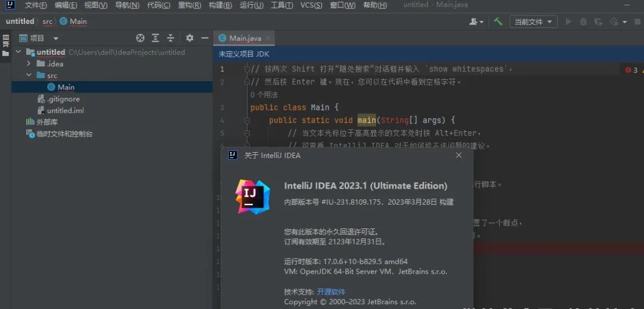This screenshot has width=644, height=309.
Task: Click the src breadcrumb in the navigation bar
Action: [47, 21]
